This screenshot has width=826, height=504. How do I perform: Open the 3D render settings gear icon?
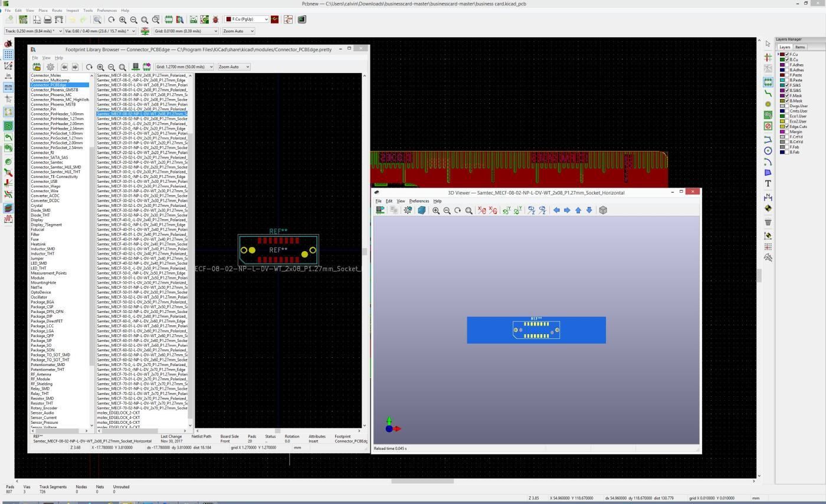coord(407,210)
